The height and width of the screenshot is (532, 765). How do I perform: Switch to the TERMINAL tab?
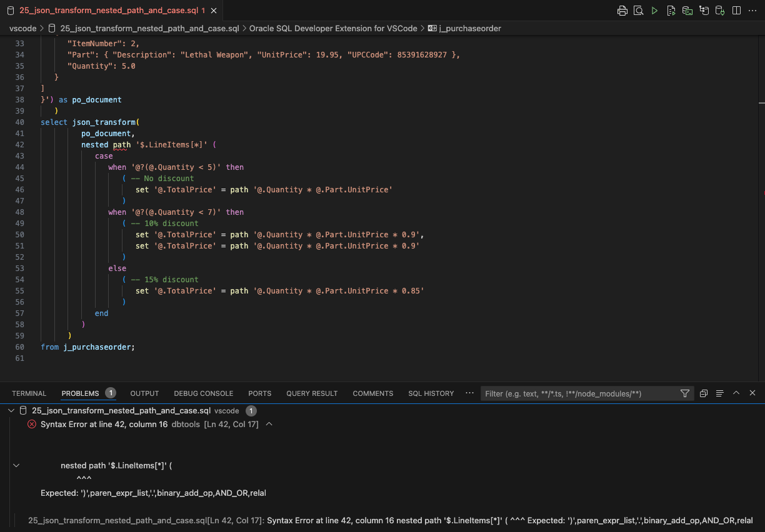coord(29,393)
